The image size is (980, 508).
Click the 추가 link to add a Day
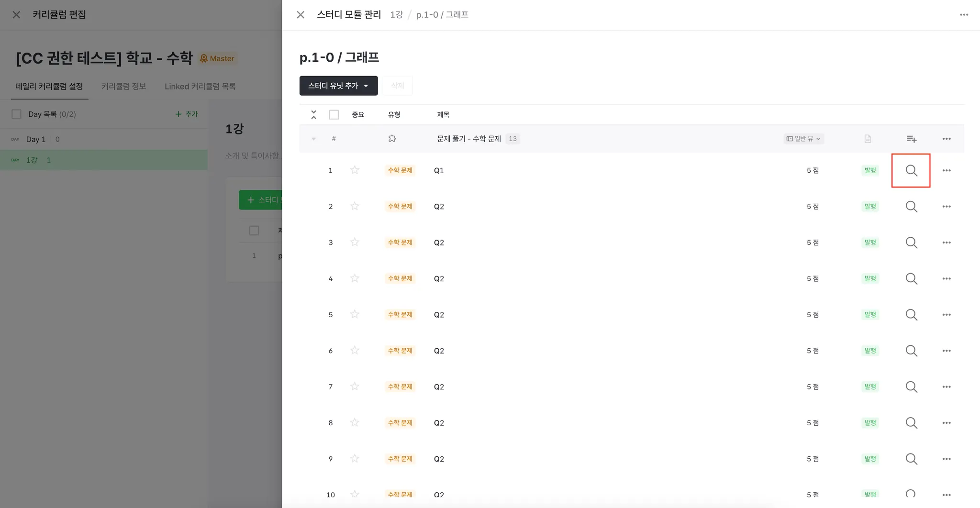pos(187,114)
